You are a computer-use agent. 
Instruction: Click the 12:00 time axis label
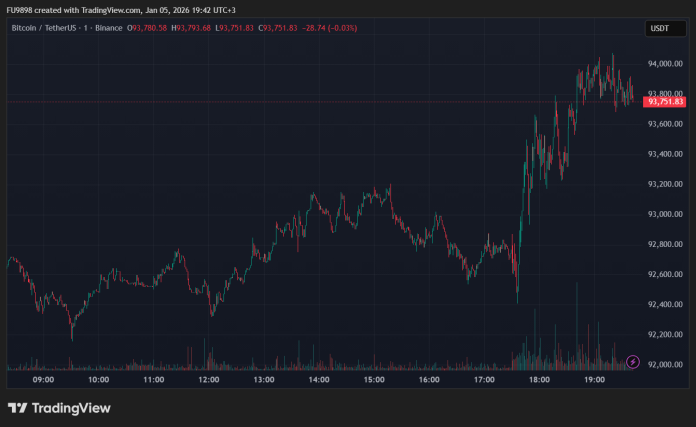tap(208, 380)
